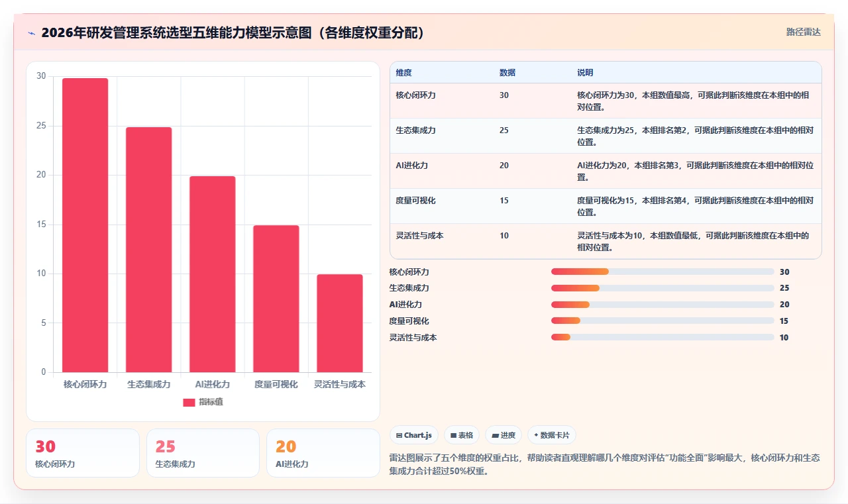The width and height of the screenshot is (848, 504).
Task: Click the progress value 15
Action: (784, 321)
